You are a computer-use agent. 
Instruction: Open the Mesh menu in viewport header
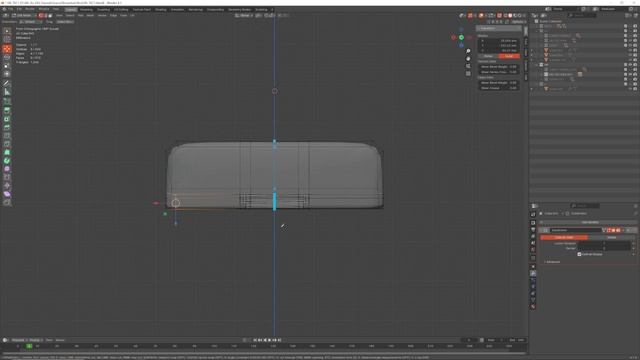pos(90,16)
